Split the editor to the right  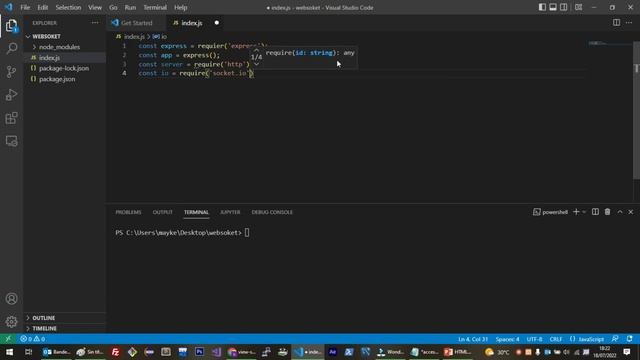coord(616,22)
